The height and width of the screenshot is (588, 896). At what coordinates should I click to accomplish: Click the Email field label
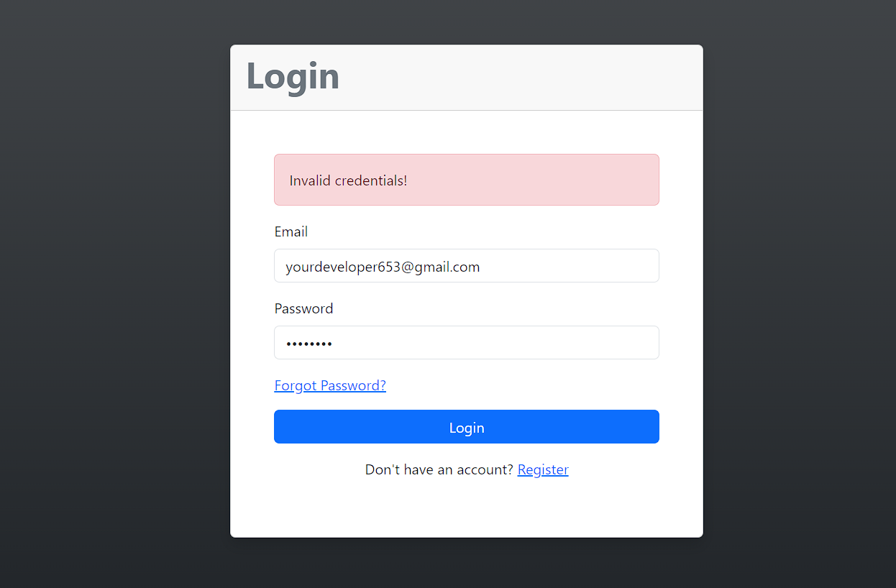click(291, 231)
